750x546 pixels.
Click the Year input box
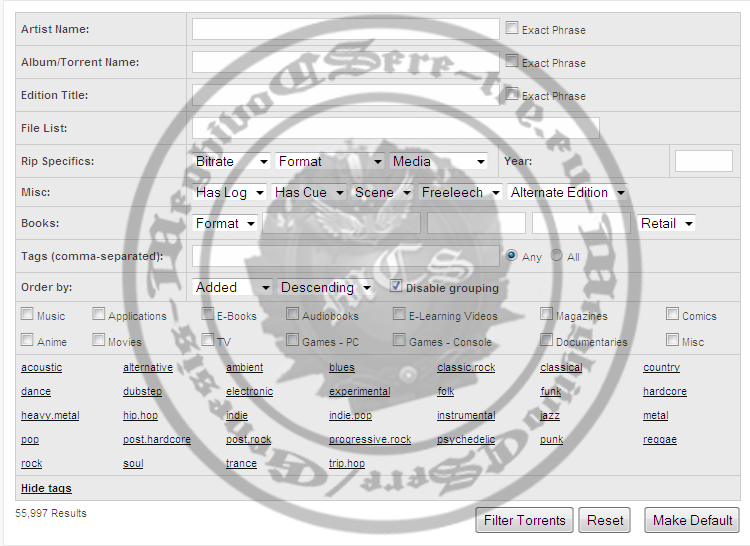point(703,161)
